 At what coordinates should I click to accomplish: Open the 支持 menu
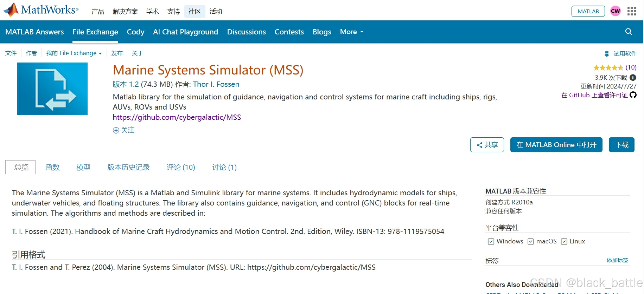coord(174,12)
